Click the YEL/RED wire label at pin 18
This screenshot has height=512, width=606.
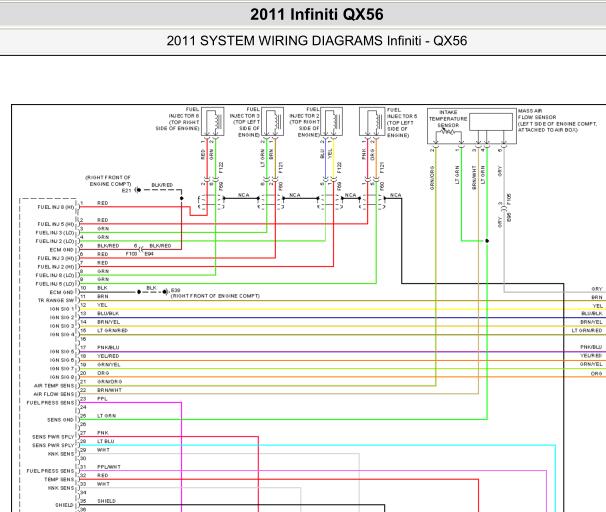(x=108, y=356)
